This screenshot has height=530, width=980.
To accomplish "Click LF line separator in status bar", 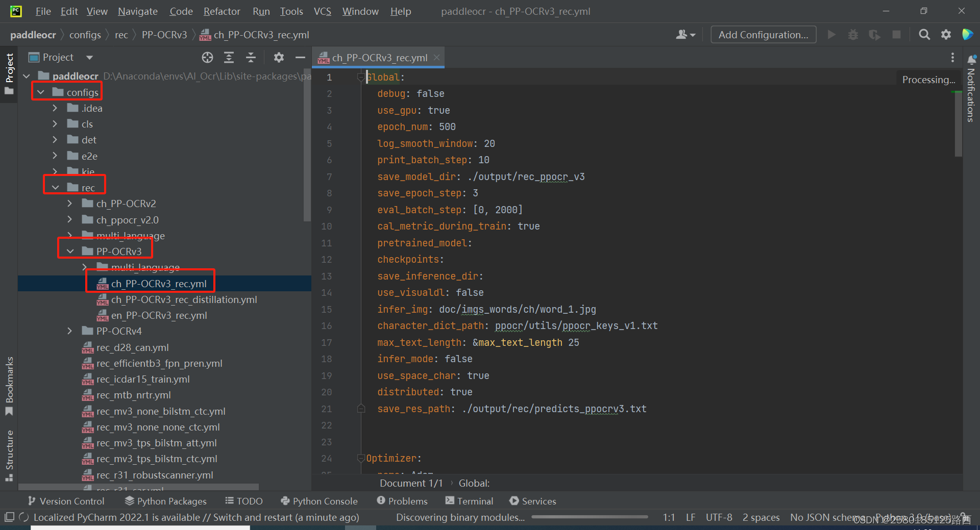I will (690, 517).
